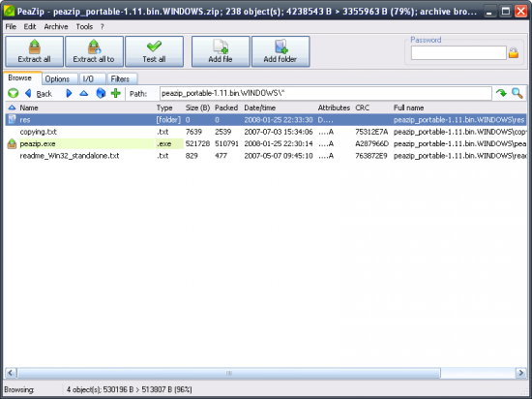The height and width of the screenshot is (399, 532).
Task: Click the CRC value 763872E9
Action: click(x=371, y=156)
